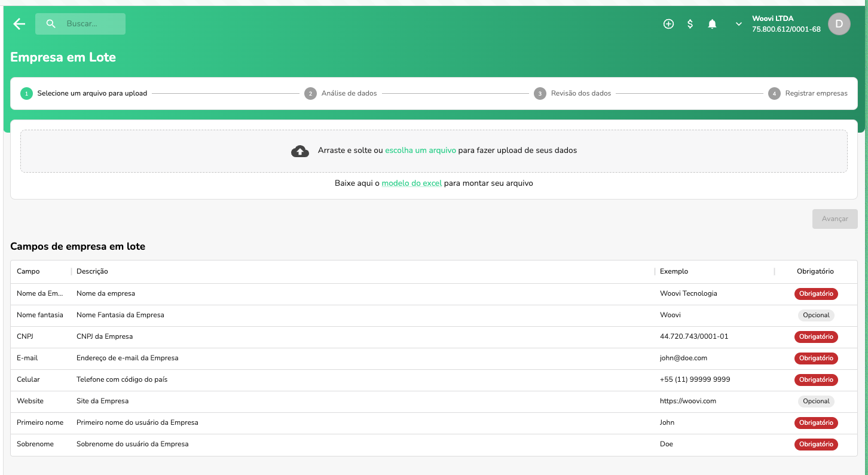Click the plus circle add icon
The image size is (868, 475).
coord(668,24)
